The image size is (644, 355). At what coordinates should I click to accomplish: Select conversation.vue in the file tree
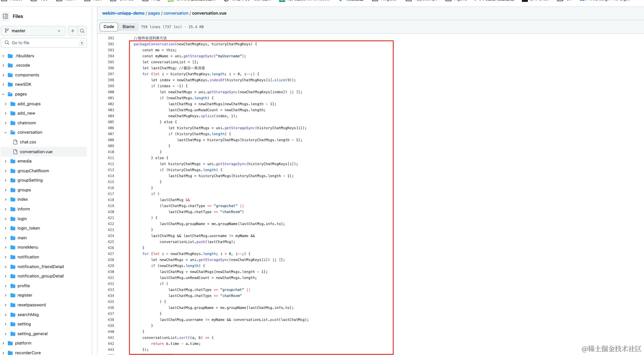(x=36, y=152)
